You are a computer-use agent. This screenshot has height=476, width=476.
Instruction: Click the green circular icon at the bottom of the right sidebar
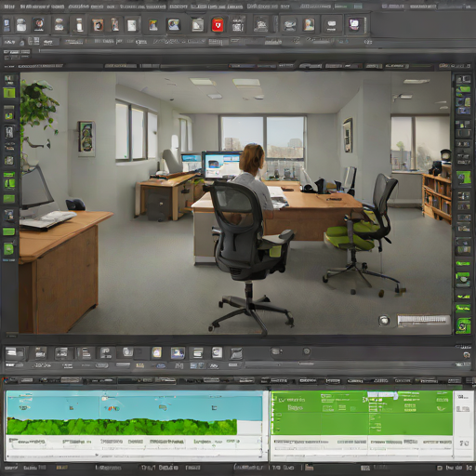tap(463, 326)
